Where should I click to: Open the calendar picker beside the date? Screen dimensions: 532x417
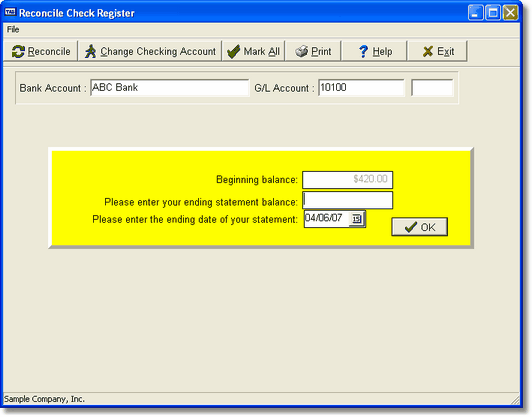pos(356,219)
